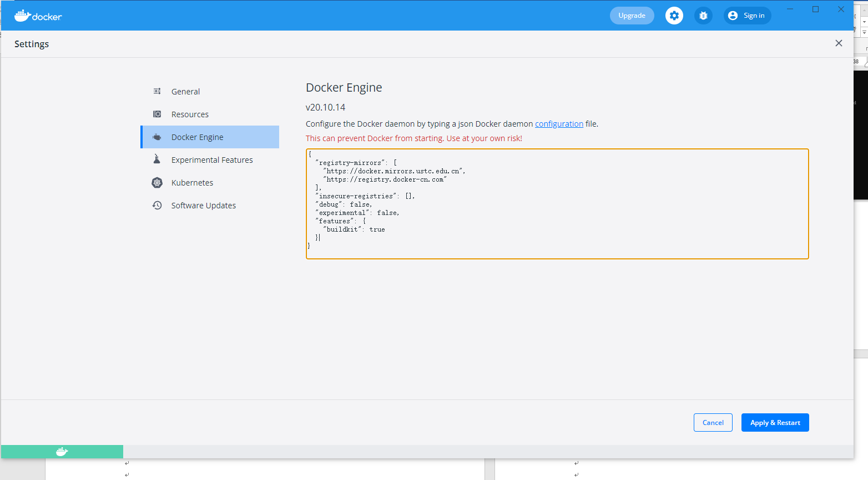This screenshot has height=480, width=868.
Task: Open the daemon configuration link
Action: click(559, 124)
